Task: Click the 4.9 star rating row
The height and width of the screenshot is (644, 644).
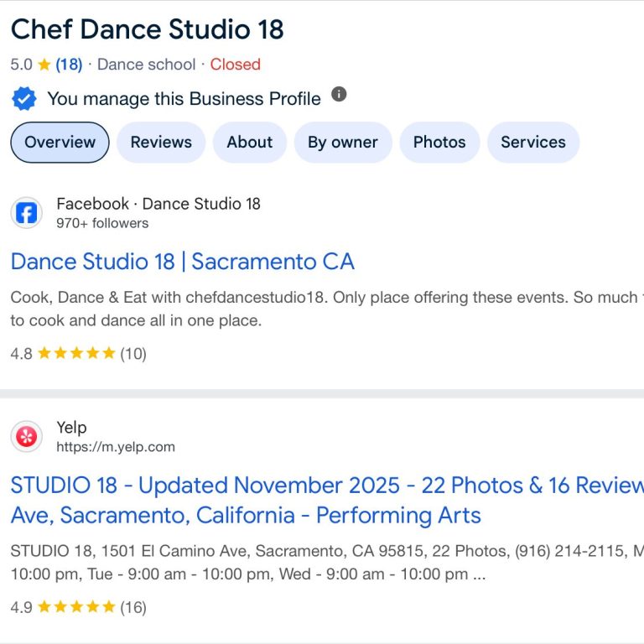Action: coord(76,607)
